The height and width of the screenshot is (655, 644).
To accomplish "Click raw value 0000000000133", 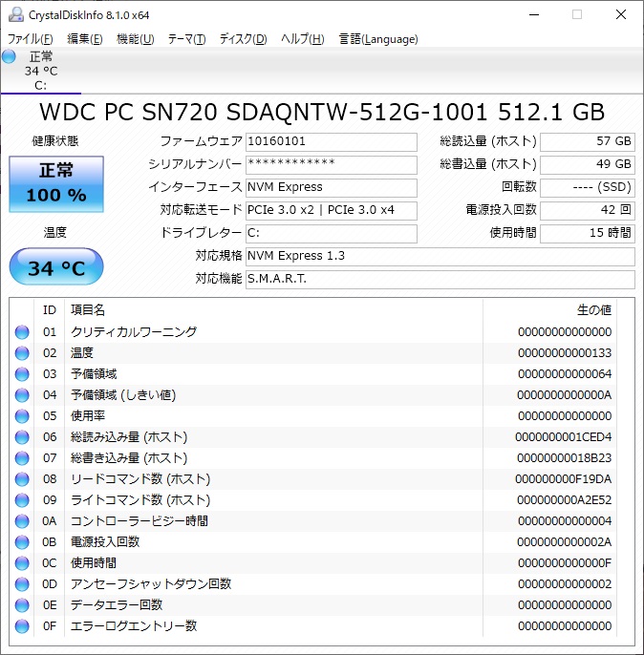I will (565, 353).
